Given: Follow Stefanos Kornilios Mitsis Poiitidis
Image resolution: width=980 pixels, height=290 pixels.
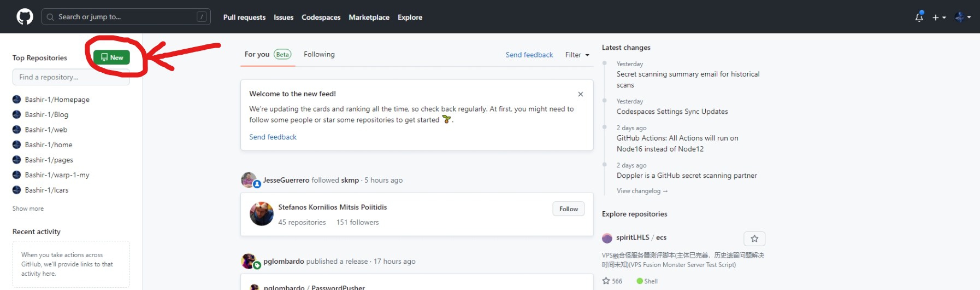Looking at the screenshot, I should click(568, 209).
